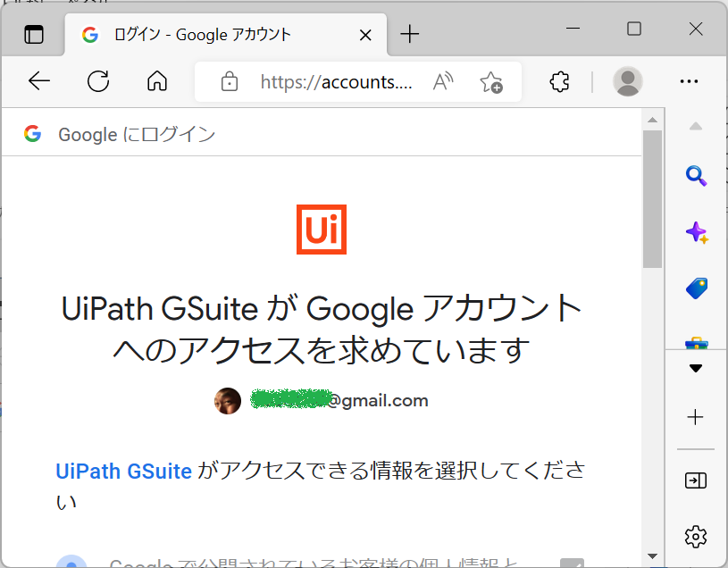Open the Extensions puzzle icon

559,81
